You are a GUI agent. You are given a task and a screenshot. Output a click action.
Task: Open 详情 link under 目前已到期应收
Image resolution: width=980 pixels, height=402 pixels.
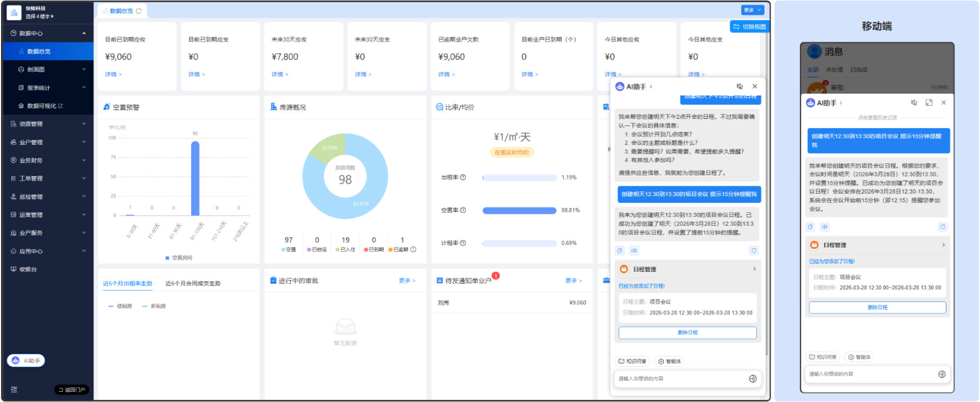click(x=113, y=74)
